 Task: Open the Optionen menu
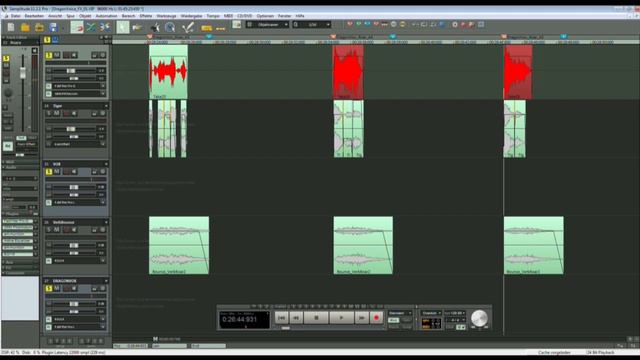(265, 16)
